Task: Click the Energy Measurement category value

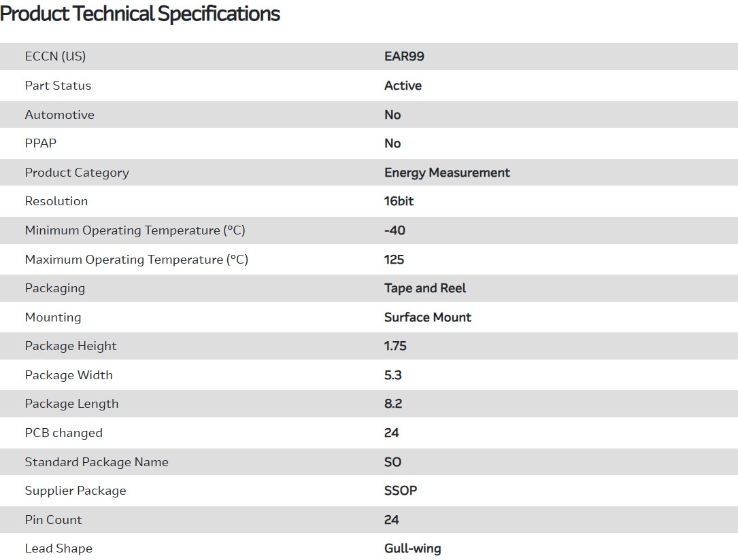Action: click(x=447, y=173)
